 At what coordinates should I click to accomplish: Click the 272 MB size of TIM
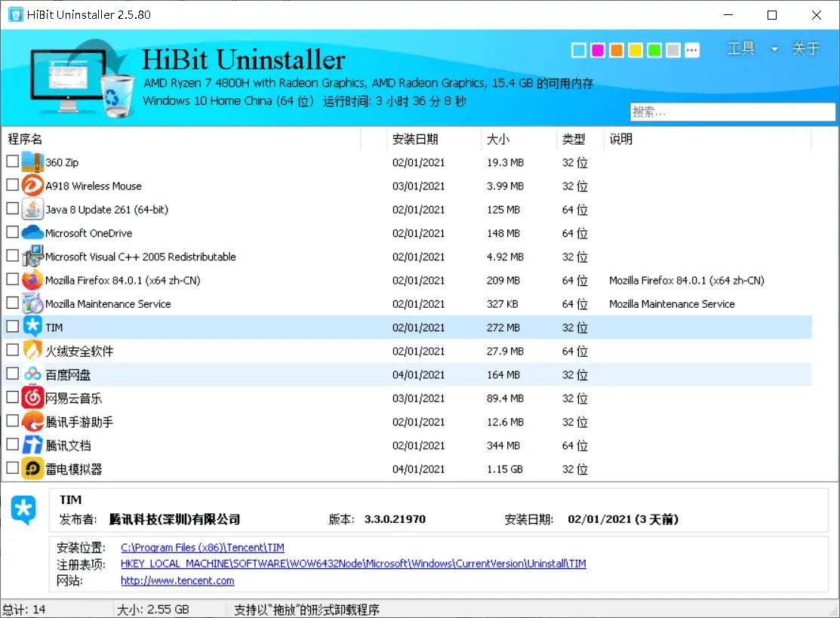pyautogui.click(x=503, y=327)
